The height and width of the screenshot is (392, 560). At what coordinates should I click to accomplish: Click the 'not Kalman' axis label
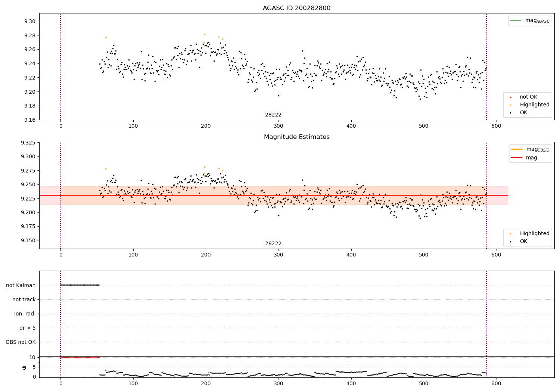coord(21,285)
